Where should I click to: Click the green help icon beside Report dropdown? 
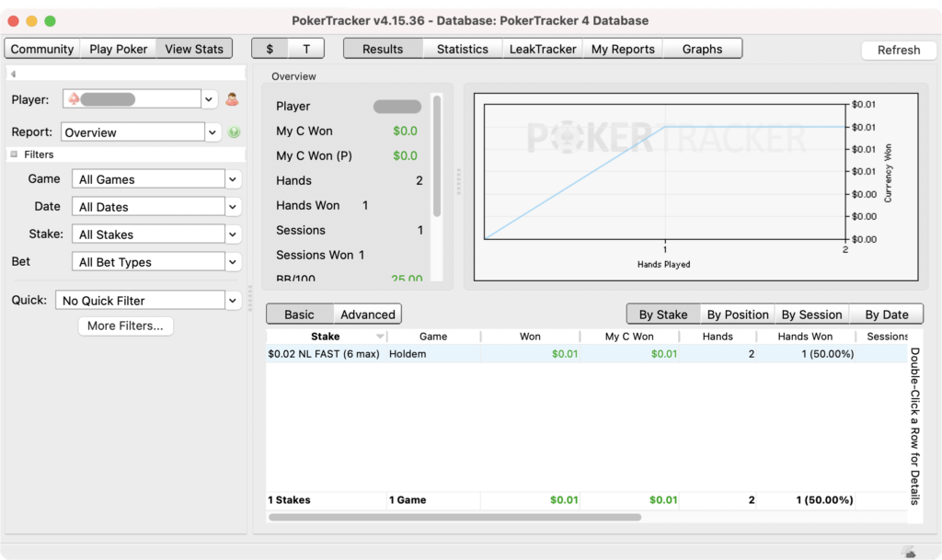[x=234, y=132]
